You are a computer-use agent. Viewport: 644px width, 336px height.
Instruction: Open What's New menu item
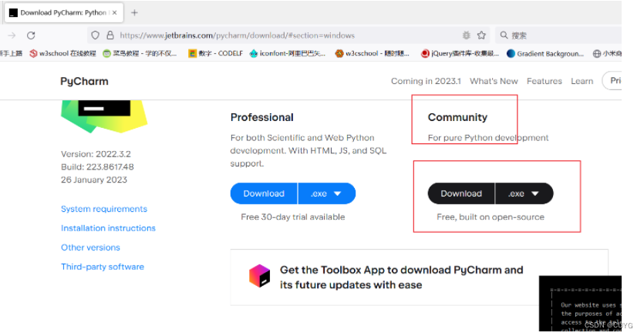[x=494, y=81]
